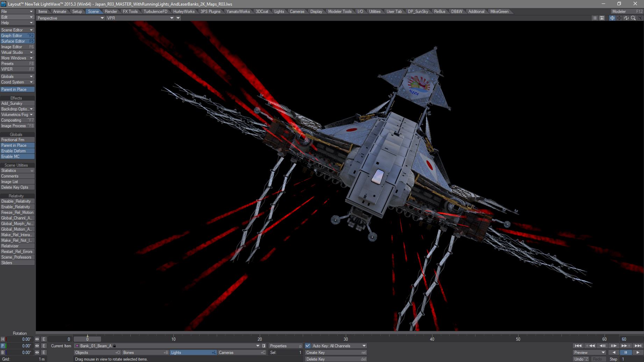Toggle the Heading (H) rotation channel
644x362 pixels.
click(3, 339)
